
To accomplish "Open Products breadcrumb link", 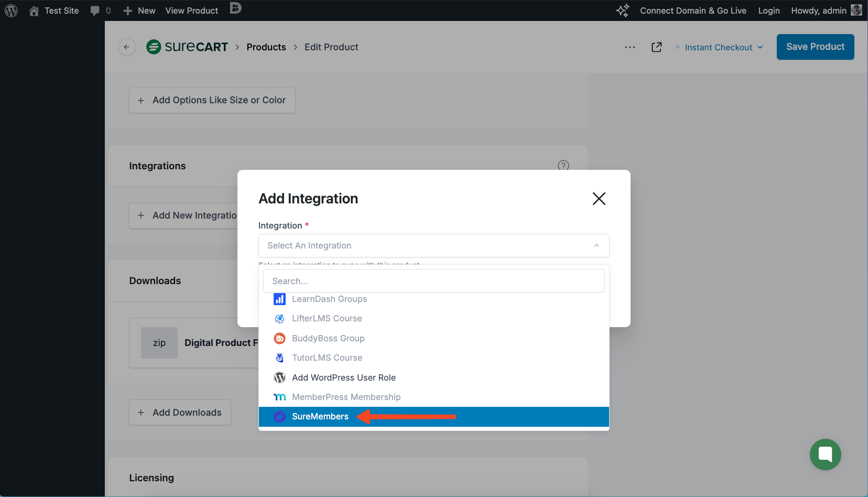I will click(x=266, y=47).
